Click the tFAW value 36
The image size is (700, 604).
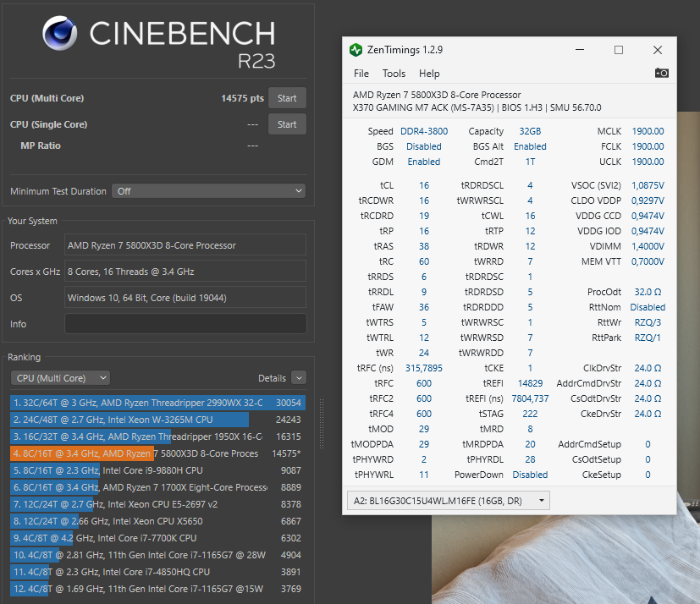pos(424,307)
